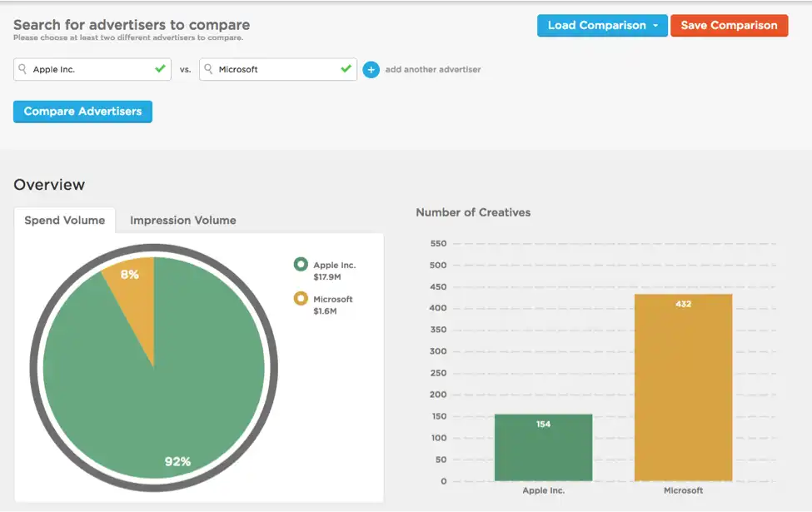Click the add another advertiser link

click(433, 69)
